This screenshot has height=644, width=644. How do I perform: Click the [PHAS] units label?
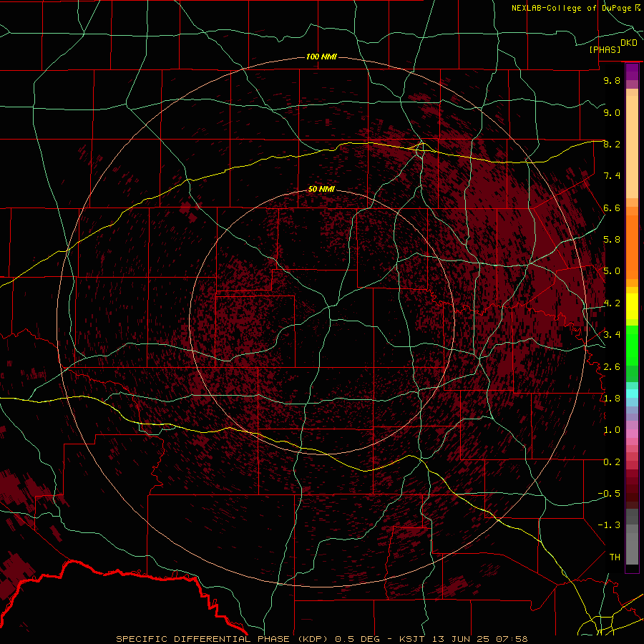pyautogui.click(x=605, y=49)
